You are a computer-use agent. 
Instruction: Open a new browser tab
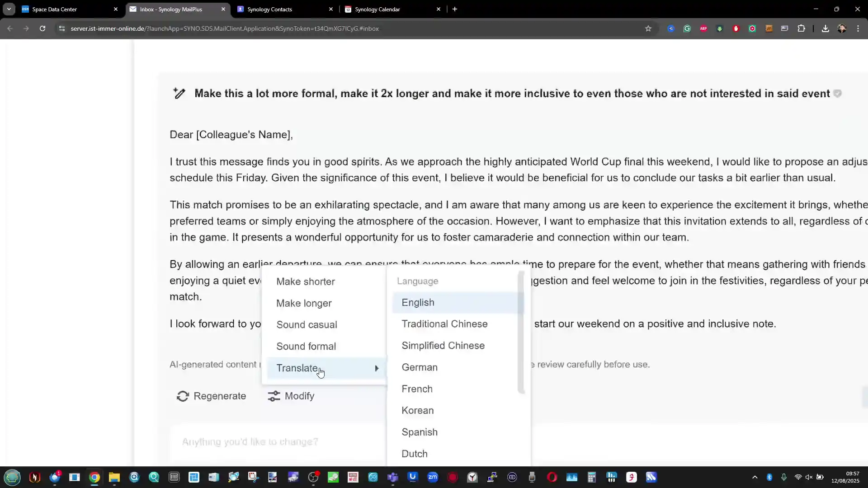(455, 9)
